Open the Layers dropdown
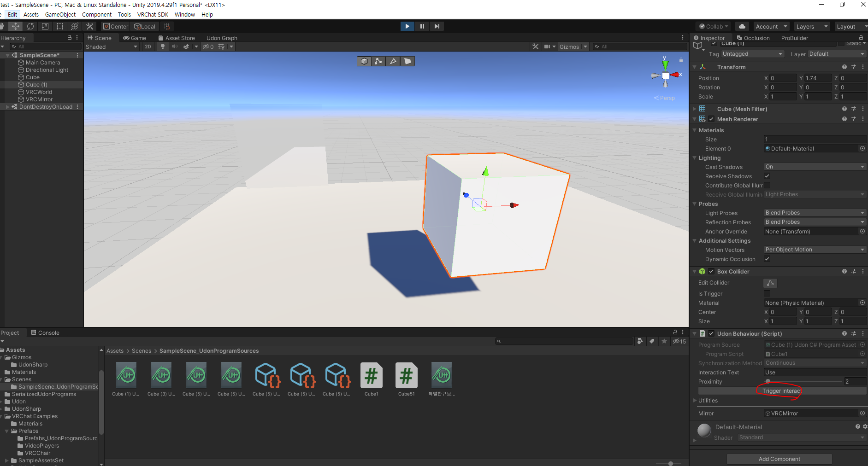868x466 pixels. click(x=812, y=26)
